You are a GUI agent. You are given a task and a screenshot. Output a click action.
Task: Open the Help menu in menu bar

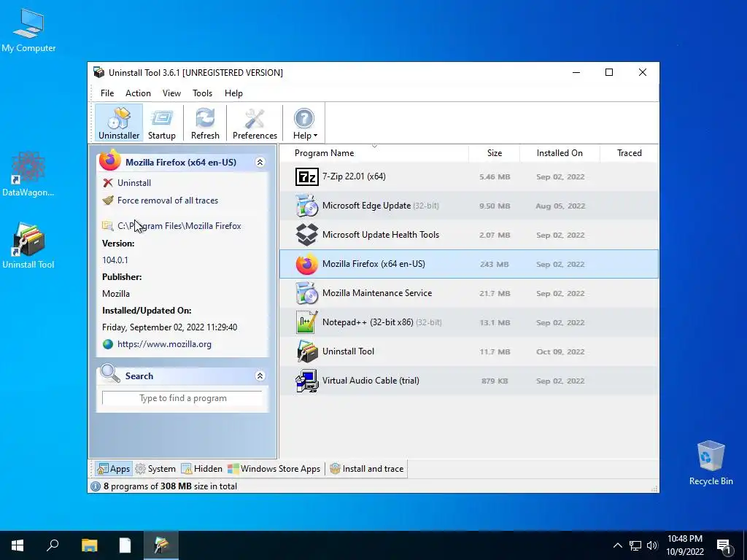coord(233,93)
